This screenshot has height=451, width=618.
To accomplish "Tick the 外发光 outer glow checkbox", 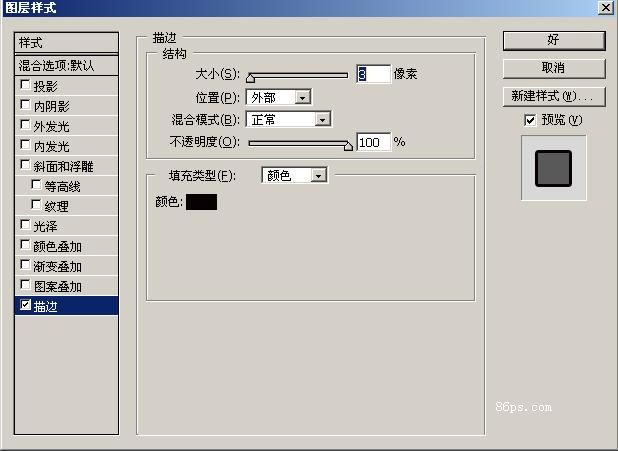I will tap(25, 125).
